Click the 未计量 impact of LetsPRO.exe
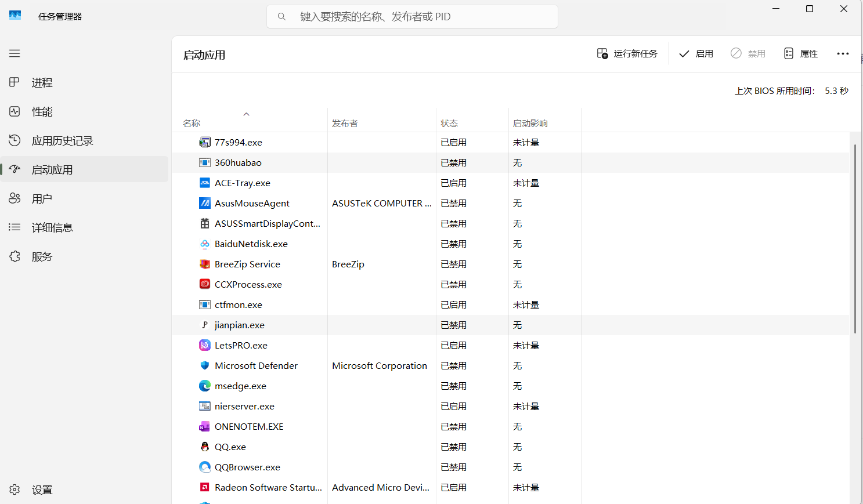Viewport: 863px width, 504px height. (x=526, y=345)
